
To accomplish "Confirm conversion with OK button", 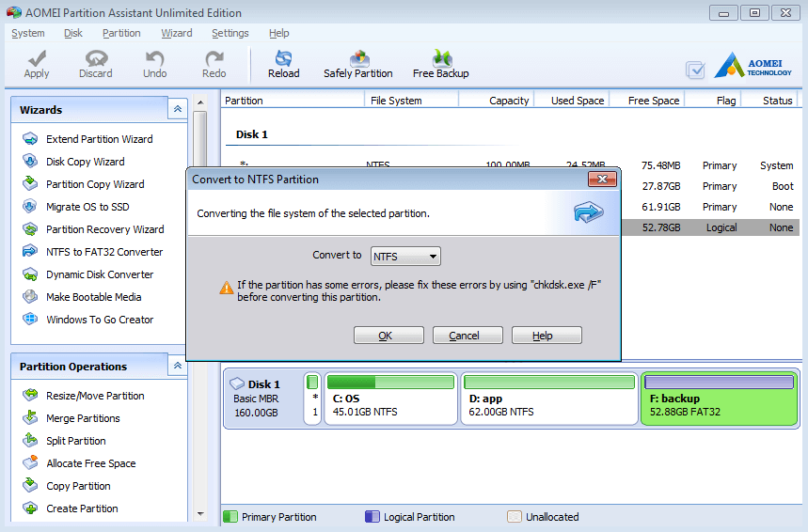I will click(388, 336).
